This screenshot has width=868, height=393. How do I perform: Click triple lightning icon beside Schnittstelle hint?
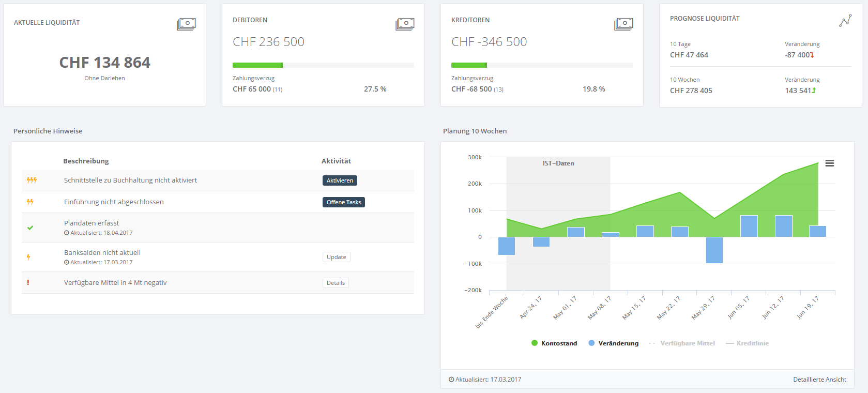pos(32,180)
